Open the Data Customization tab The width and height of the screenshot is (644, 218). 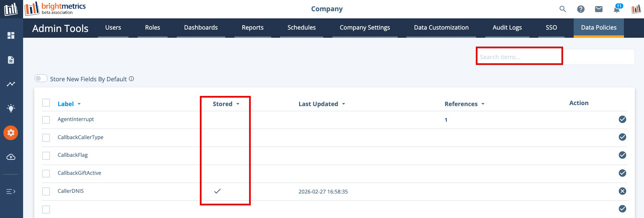click(x=441, y=28)
